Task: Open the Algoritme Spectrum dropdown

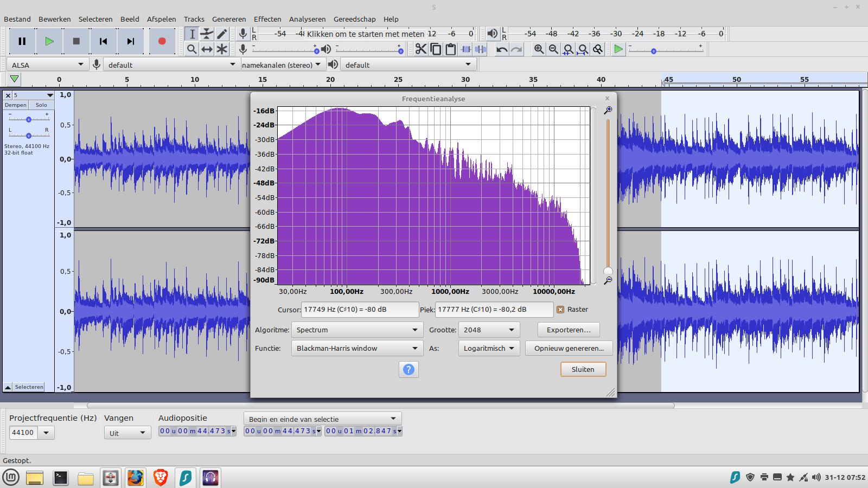Action: 357,330
